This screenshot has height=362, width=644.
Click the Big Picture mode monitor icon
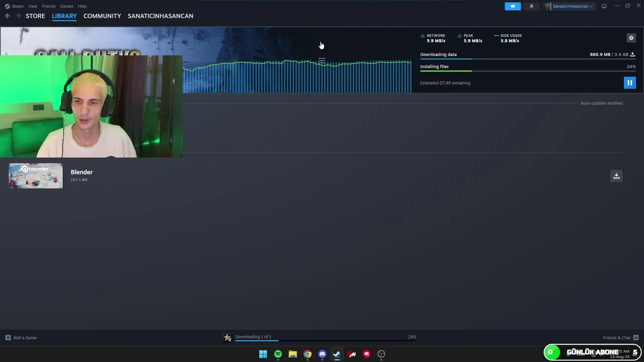[x=604, y=6]
